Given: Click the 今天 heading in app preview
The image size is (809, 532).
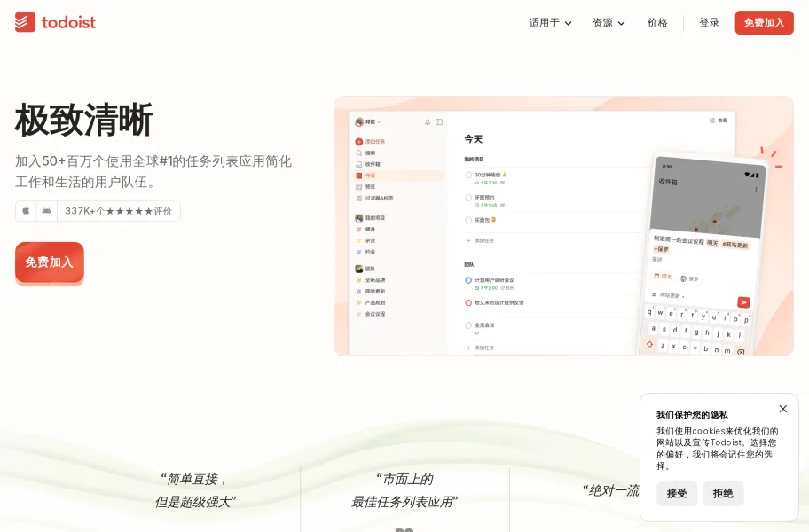Looking at the screenshot, I should (x=473, y=139).
